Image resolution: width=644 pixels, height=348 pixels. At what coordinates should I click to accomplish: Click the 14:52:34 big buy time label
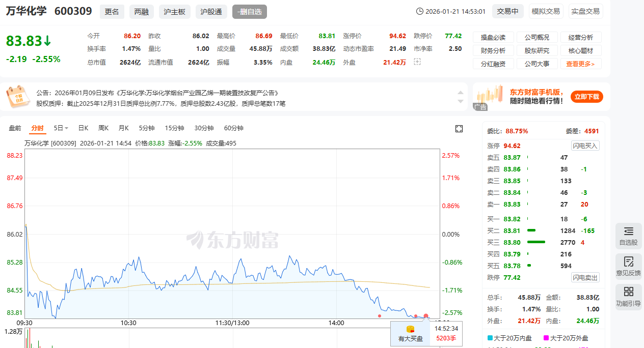[446, 329]
